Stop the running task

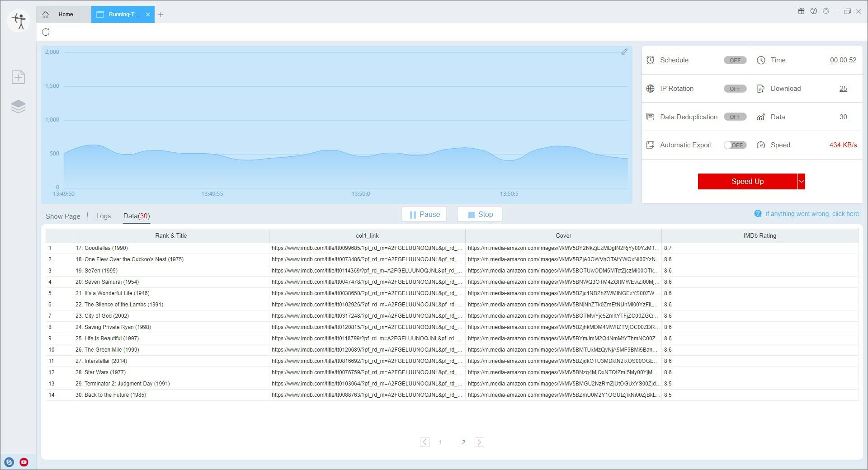pyautogui.click(x=480, y=215)
